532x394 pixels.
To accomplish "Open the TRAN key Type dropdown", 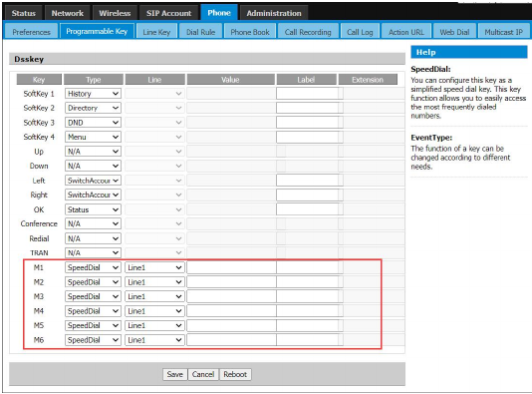I will [93, 252].
